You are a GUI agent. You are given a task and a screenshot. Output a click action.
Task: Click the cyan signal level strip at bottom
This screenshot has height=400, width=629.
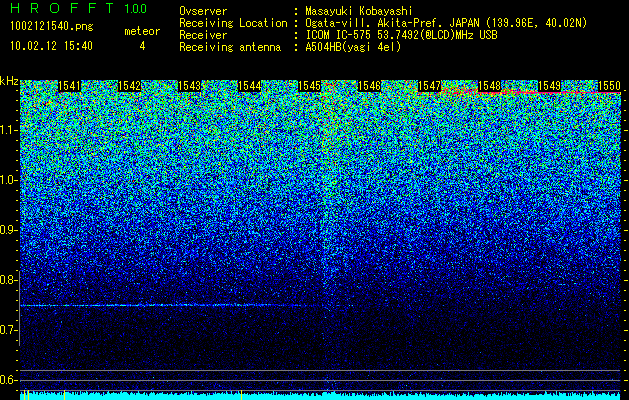pos(320,396)
